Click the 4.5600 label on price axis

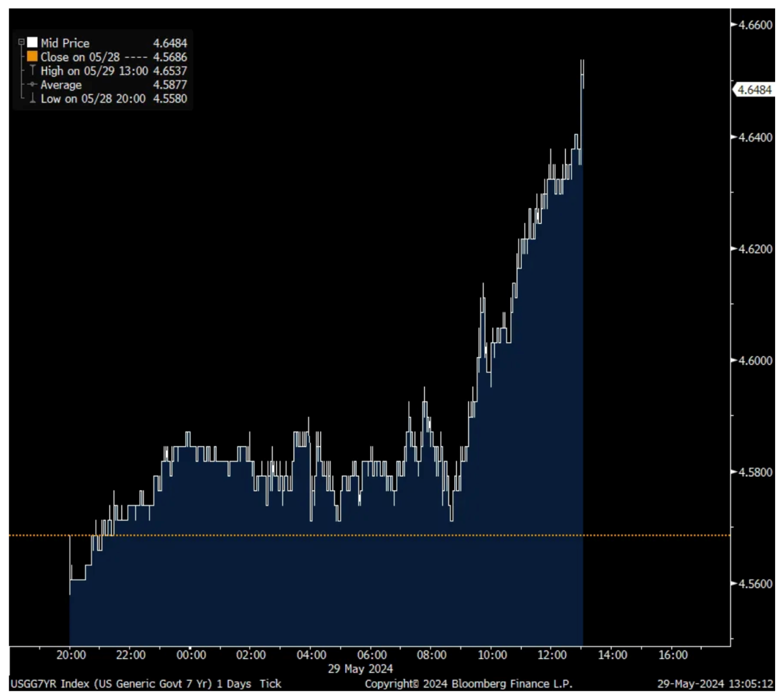pyautogui.click(x=755, y=584)
